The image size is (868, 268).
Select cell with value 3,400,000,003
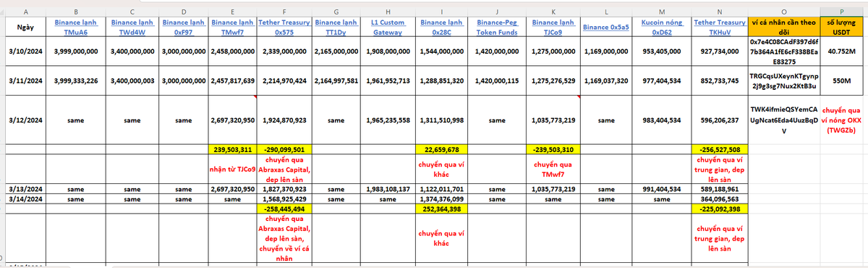point(132,81)
